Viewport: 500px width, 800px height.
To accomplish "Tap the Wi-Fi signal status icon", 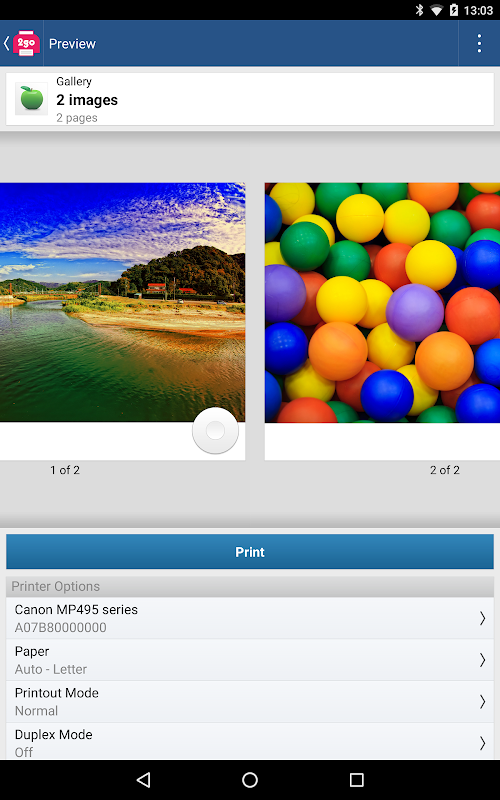I will coord(436,10).
